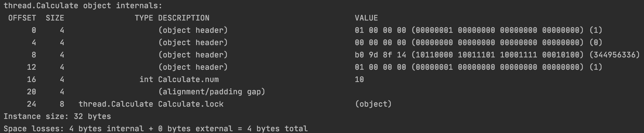644x133 pixels.
Task: Click the "Space losses" summary line
Action: click(x=155, y=129)
